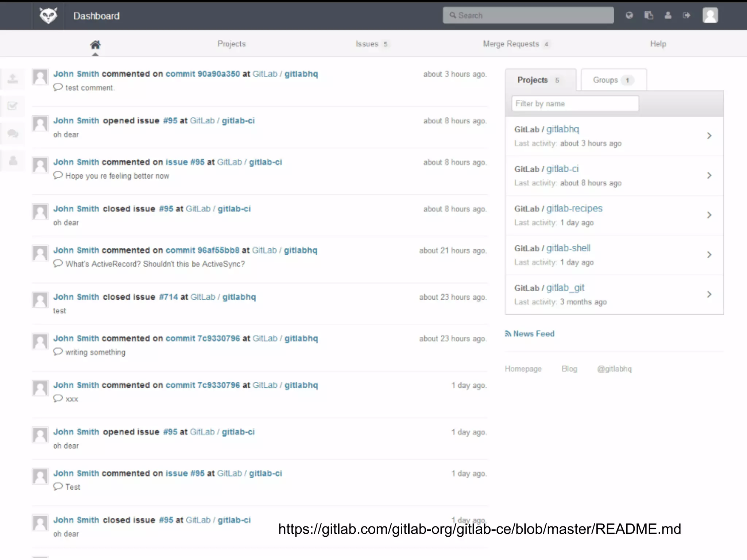Click comment bubble icon next to 'Hope you re feeling better now'
Screen dimensions: 747x560
click(58, 175)
